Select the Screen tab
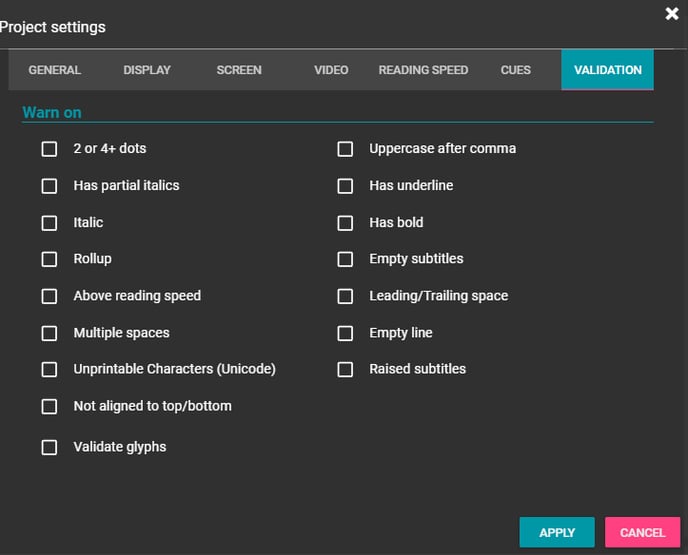The height and width of the screenshot is (555, 688). (x=239, y=70)
